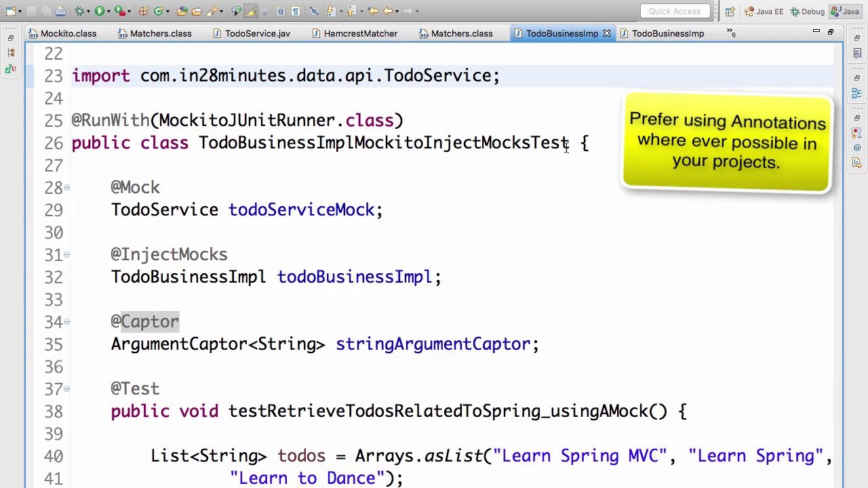
Task: Click the Open Type icon
Action: pyautogui.click(x=182, y=11)
